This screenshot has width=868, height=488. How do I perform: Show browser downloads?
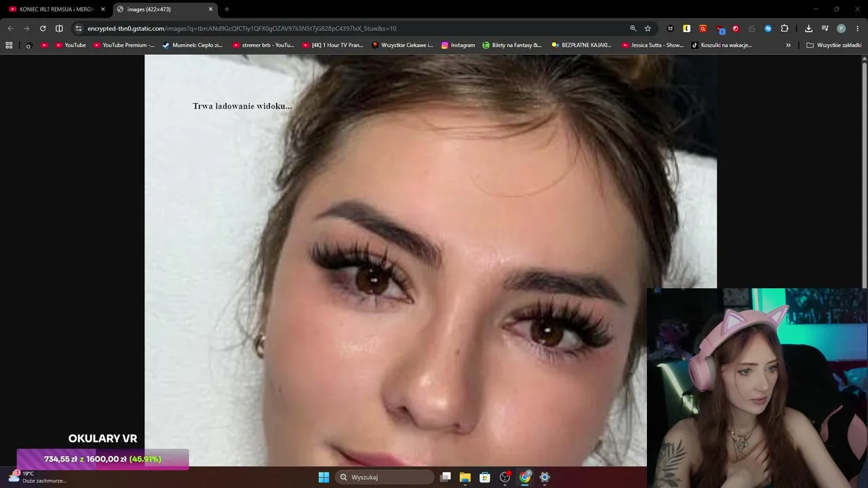click(x=808, y=28)
